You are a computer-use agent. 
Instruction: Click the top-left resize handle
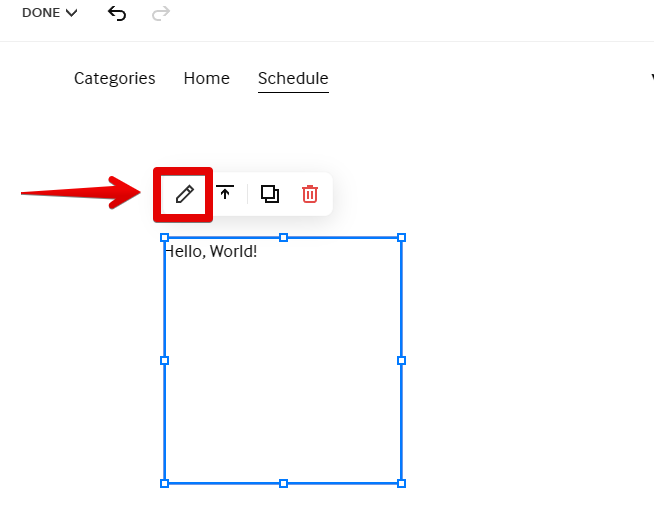(165, 238)
